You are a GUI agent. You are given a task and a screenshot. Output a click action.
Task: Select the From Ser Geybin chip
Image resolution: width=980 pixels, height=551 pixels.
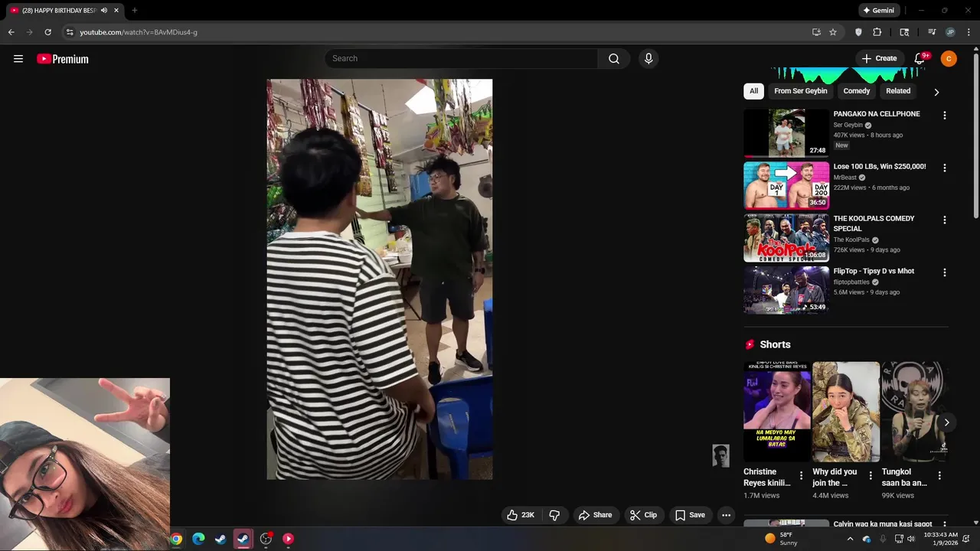[x=801, y=91]
